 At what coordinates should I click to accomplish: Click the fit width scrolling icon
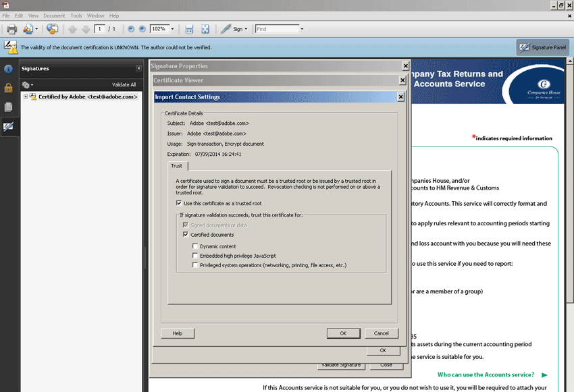189,29
